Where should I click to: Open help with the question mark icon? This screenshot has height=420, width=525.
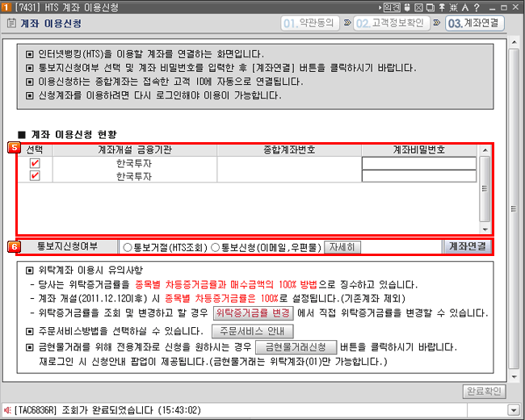477,7
